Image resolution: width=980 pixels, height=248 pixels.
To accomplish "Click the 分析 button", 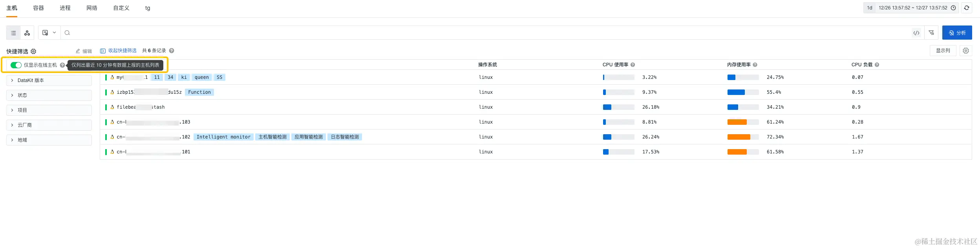I will pos(957,33).
